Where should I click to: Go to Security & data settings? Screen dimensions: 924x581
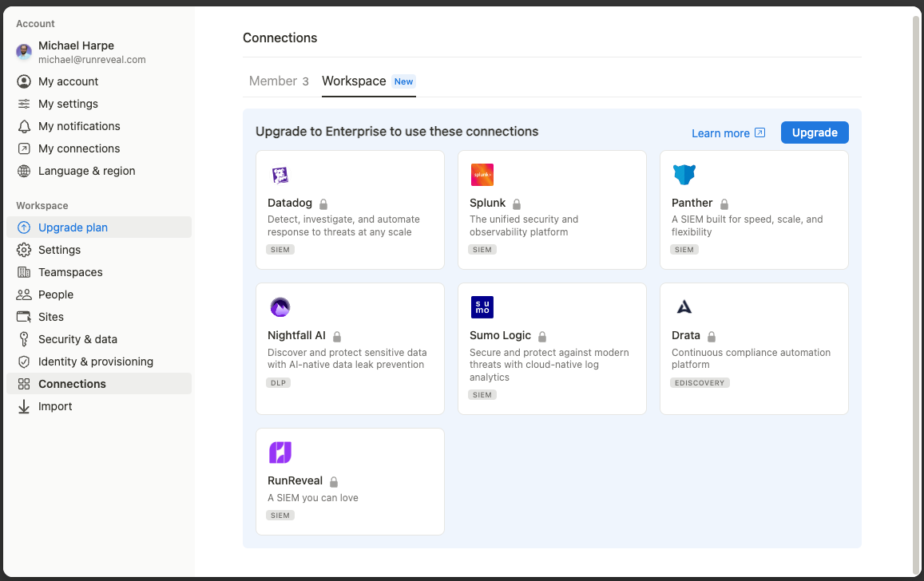pos(77,339)
